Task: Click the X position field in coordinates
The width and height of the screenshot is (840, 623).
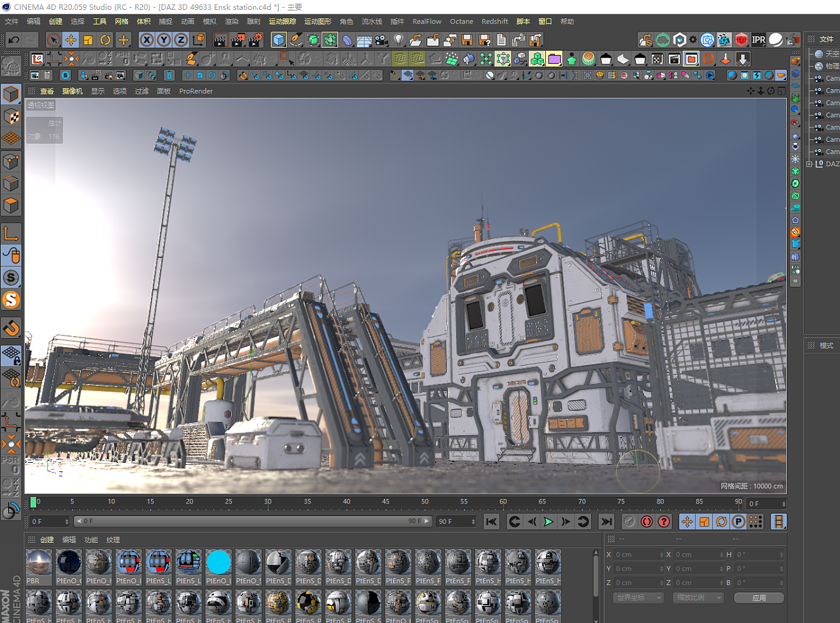Action: coord(639,555)
